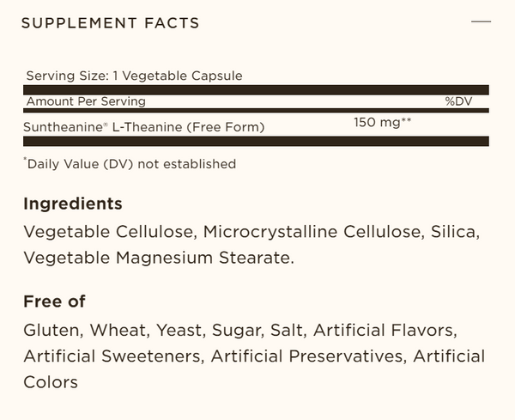515x420 pixels.
Task: Click Vegetable Magnesium Stearate text
Action: (x=157, y=258)
